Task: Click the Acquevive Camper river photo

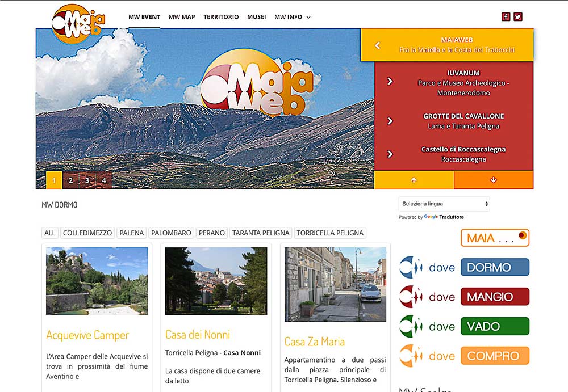Action: pyautogui.click(x=97, y=281)
